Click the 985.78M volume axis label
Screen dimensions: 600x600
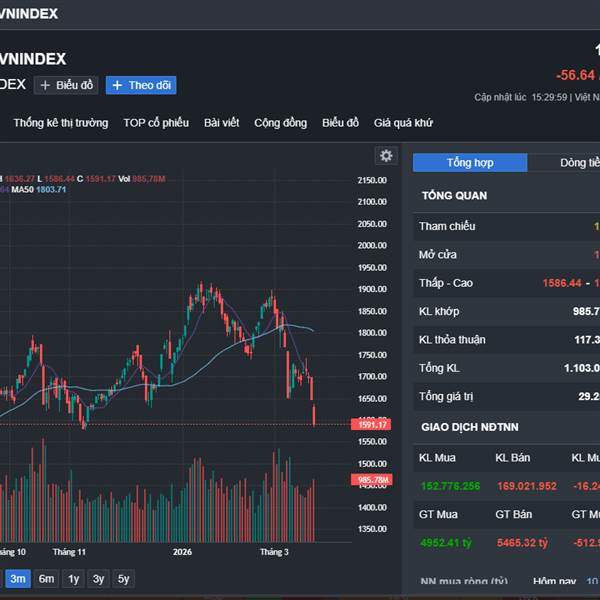[x=372, y=479]
